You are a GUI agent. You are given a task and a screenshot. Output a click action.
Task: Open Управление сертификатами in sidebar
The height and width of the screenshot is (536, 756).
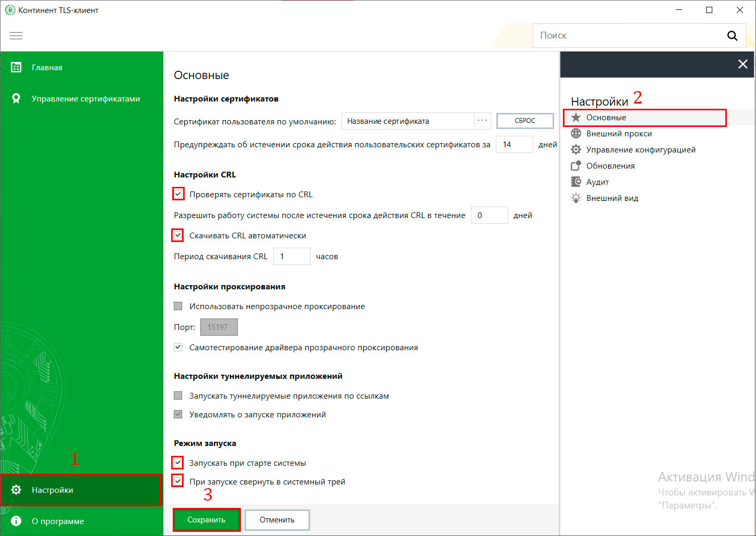(82, 98)
